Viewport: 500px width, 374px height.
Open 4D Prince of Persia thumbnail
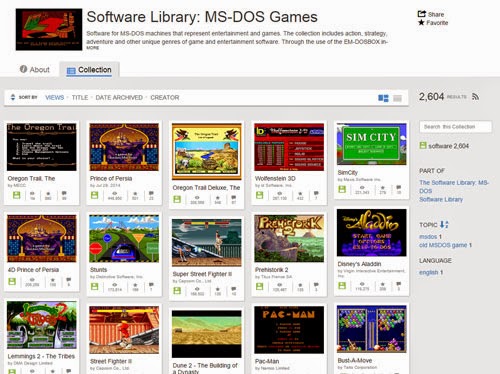(x=42, y=238)
